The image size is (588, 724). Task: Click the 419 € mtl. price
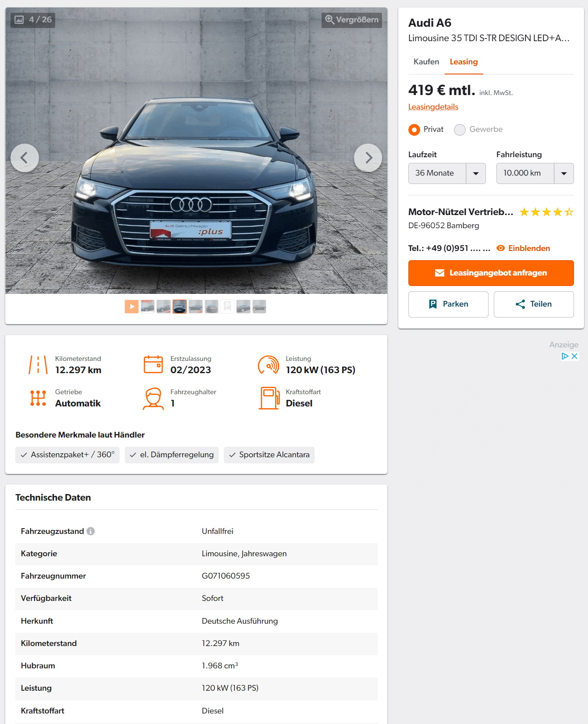(x=442, y=90)
